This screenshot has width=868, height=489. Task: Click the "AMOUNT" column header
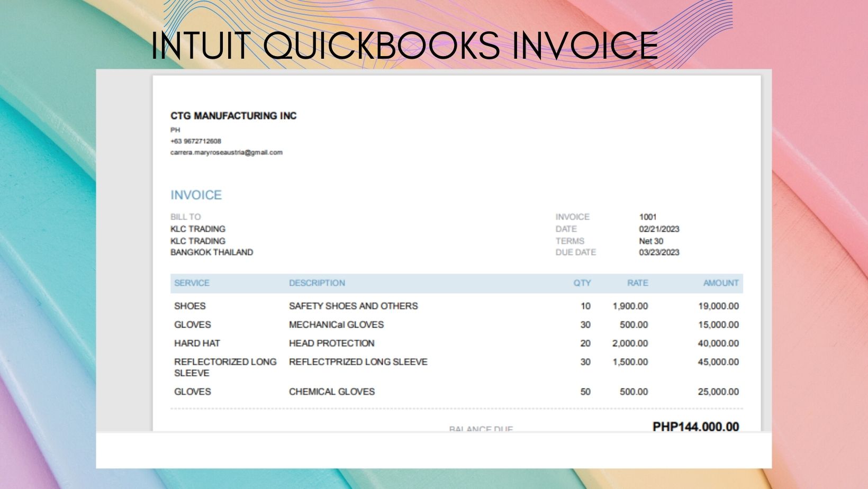coord(721,283)
